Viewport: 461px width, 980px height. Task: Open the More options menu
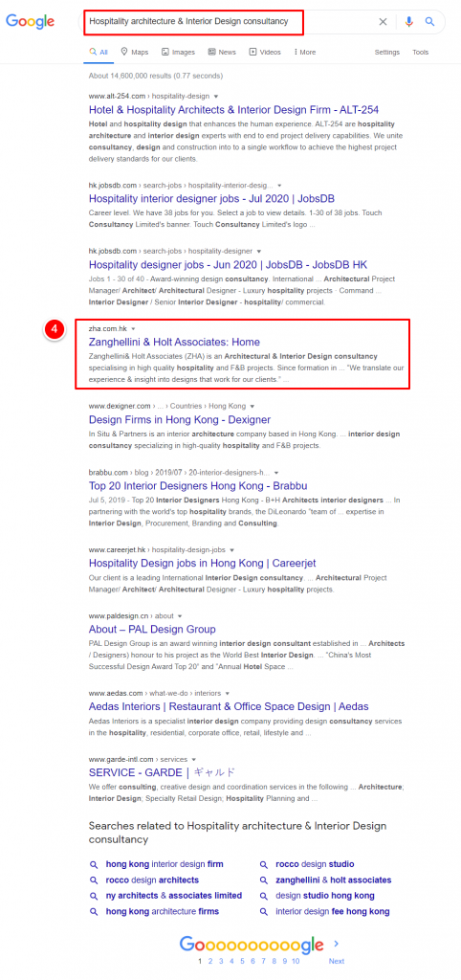305,53
